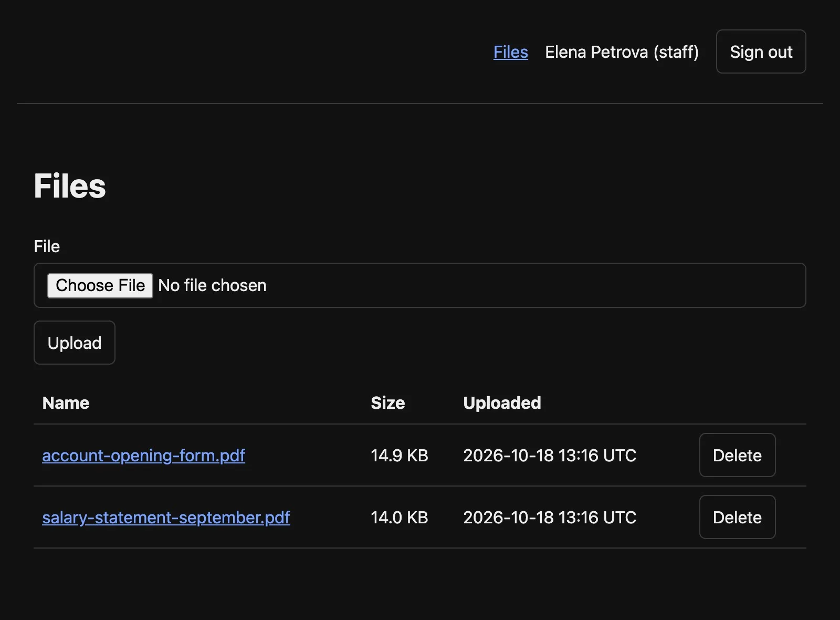Click upload date of salary-statement-september.pdf
The height and width of the screenshot is (620, 840).
pos(549,517)
